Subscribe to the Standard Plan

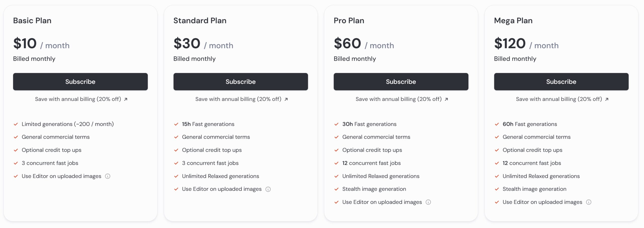pos(240,82)
